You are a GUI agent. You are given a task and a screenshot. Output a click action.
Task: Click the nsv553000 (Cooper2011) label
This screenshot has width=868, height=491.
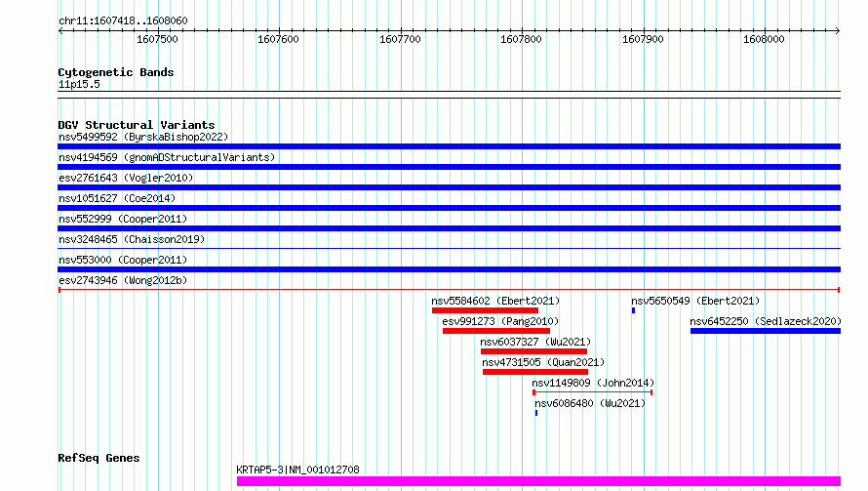tap(123, 260)
